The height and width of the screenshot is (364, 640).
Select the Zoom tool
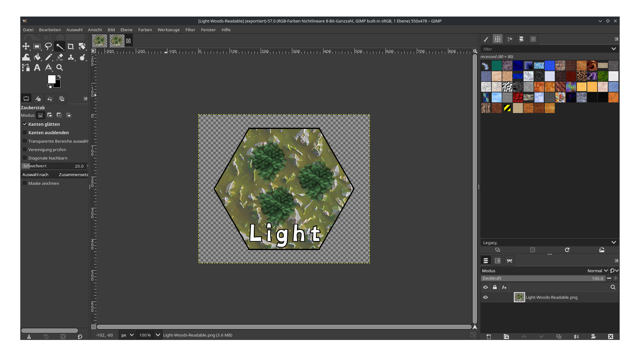(60, 67)
